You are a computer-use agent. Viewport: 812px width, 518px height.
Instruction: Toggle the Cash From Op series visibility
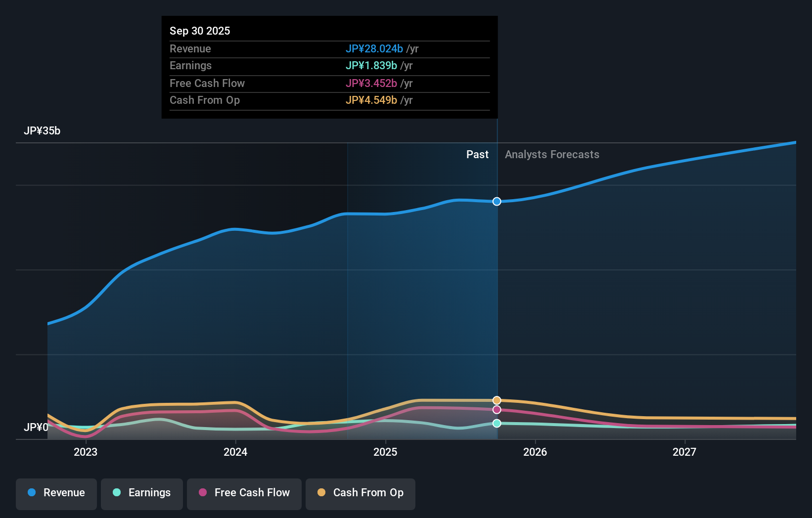click(360, 493)
